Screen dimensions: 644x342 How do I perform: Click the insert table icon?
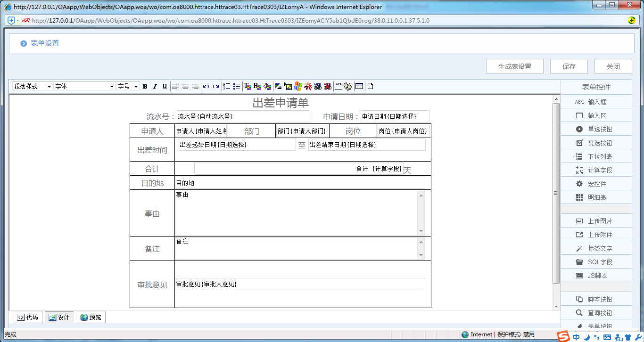[359, 86]
